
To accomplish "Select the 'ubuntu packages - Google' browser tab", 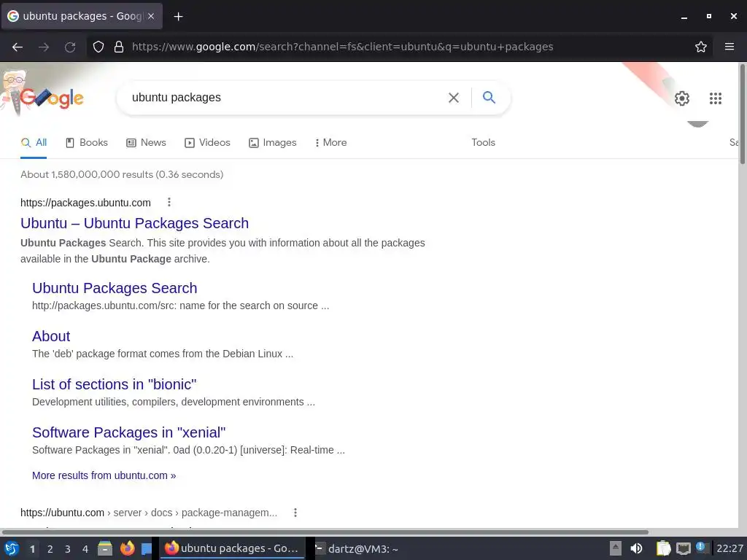I will pos(82,16).
